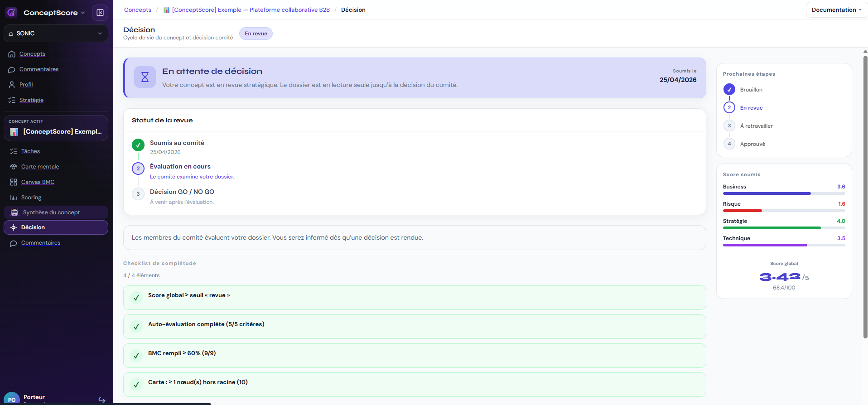Click the top Commentaires speech bubble icon
868x405 pixels.
(12, 70)
